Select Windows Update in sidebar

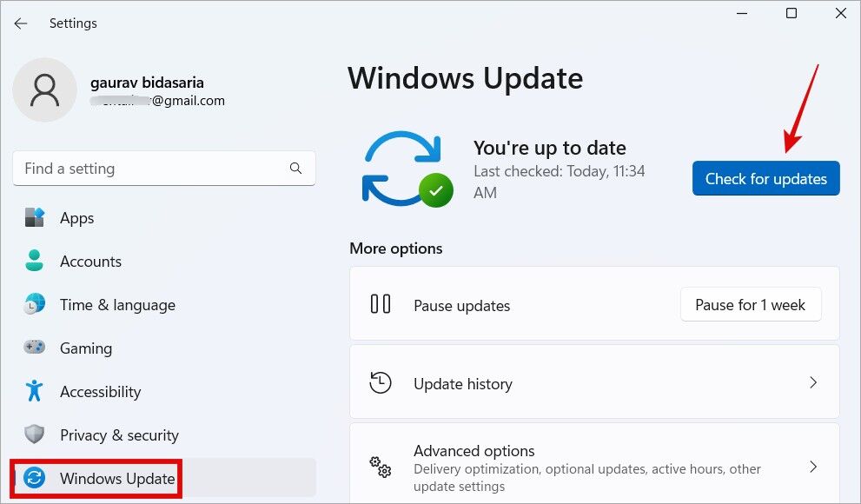[x=164, y=478]
